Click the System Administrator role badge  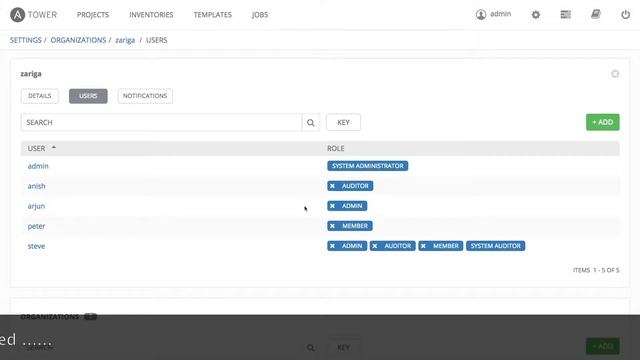pyautogui.click(x=367, y=166)
